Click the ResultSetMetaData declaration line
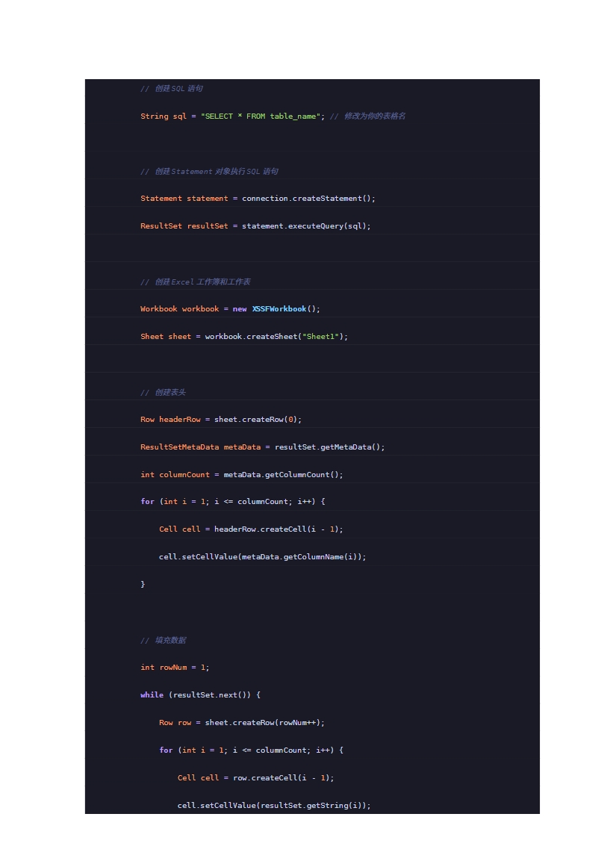Viewport: 616px width, 864px height. (x=263, y=447)
